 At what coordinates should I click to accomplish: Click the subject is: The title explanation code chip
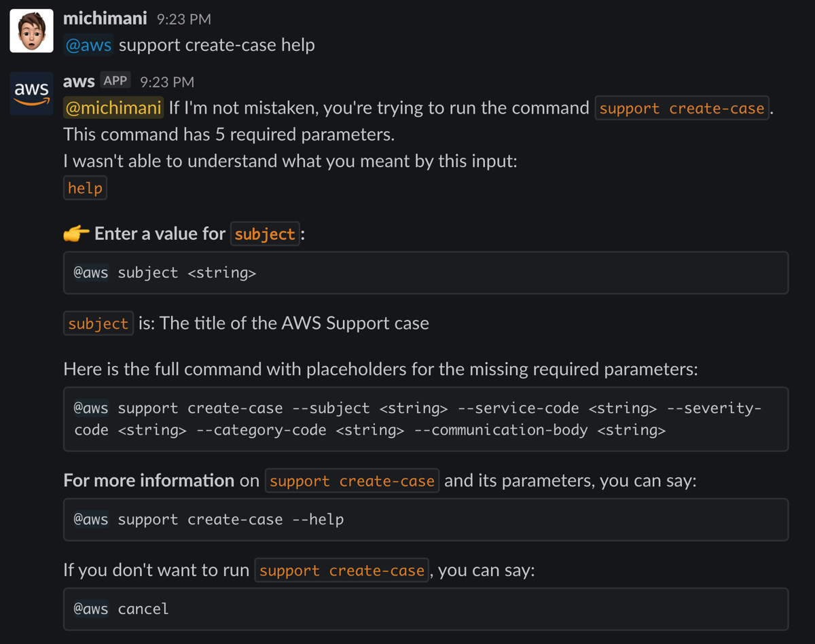tap(98, 323)
